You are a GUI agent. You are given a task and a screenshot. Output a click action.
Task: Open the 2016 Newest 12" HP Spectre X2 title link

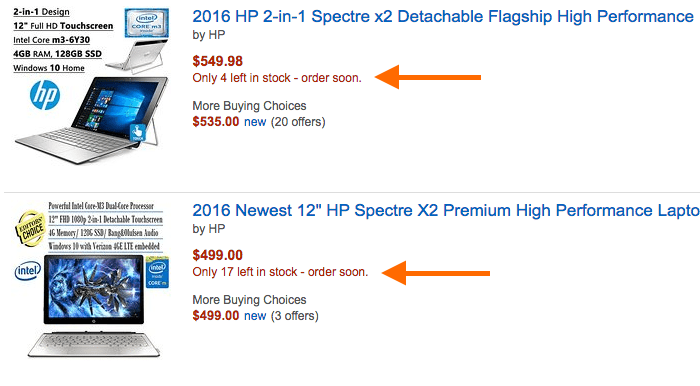pyautogui.click(x=446, y=210)
